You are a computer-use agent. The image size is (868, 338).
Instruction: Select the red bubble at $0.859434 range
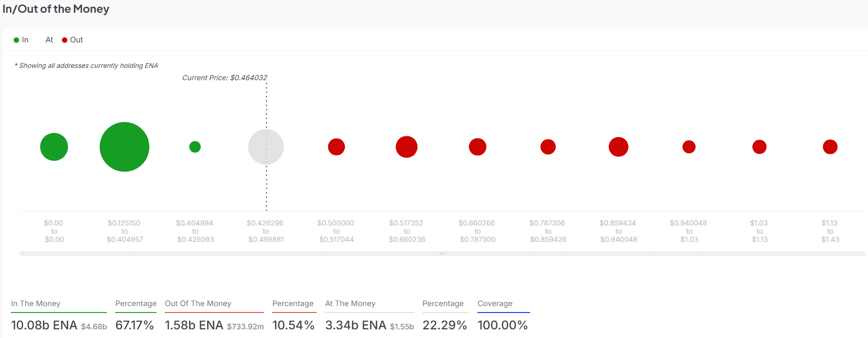click(619, 147)
